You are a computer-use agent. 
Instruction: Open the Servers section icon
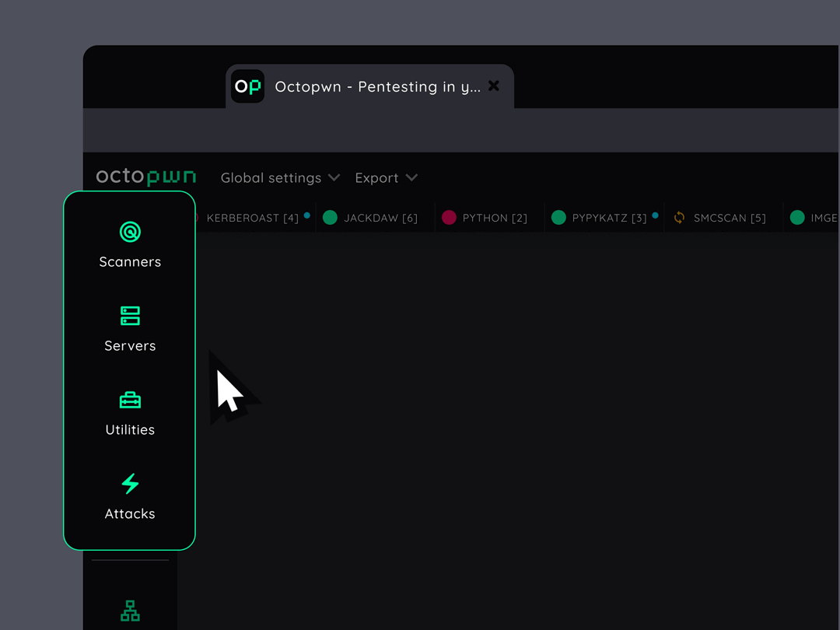tap(130, 316)
